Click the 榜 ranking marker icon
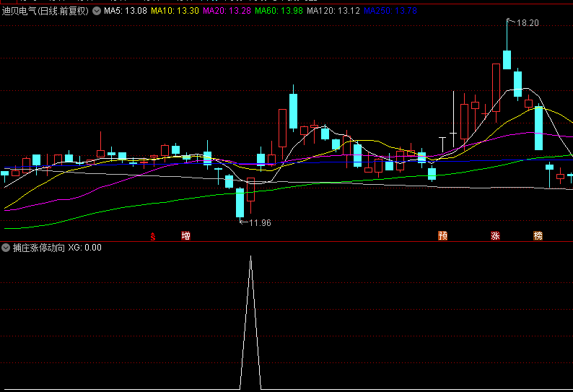Viewport: 573px width, 392px height. 538,236
